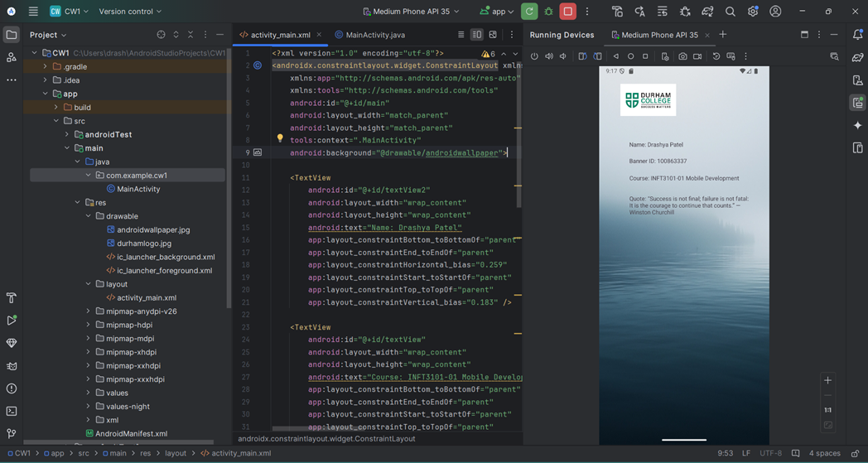This screenshot has width=868, height=463.
Task: Stop the running app
Action: coord(568,11)
